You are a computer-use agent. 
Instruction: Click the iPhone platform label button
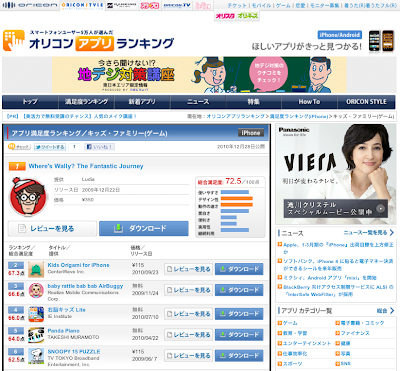pyautogui.click(x=251, y=133)
